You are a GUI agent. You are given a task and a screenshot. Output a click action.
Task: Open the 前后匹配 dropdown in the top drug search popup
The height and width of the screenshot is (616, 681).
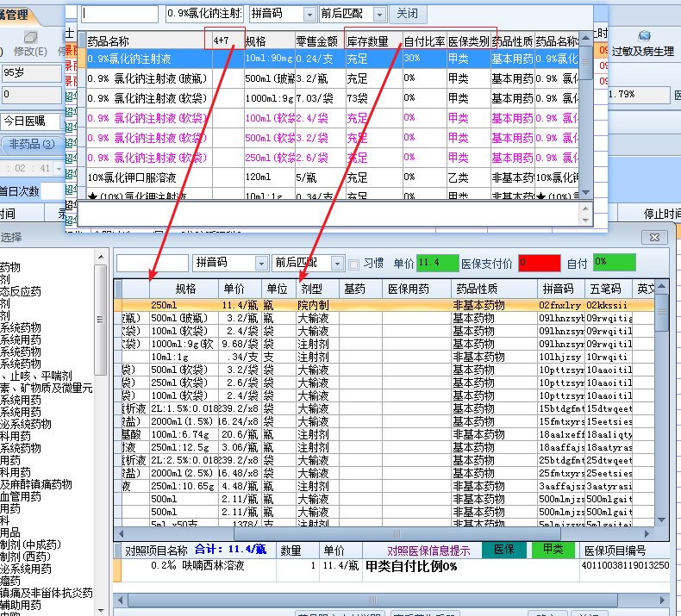point(379,15)
